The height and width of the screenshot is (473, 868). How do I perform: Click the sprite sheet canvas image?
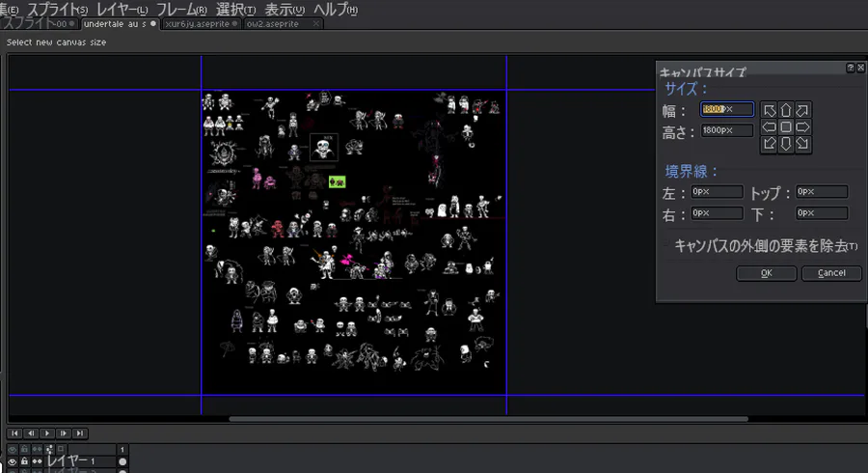(x=354, y=242)
